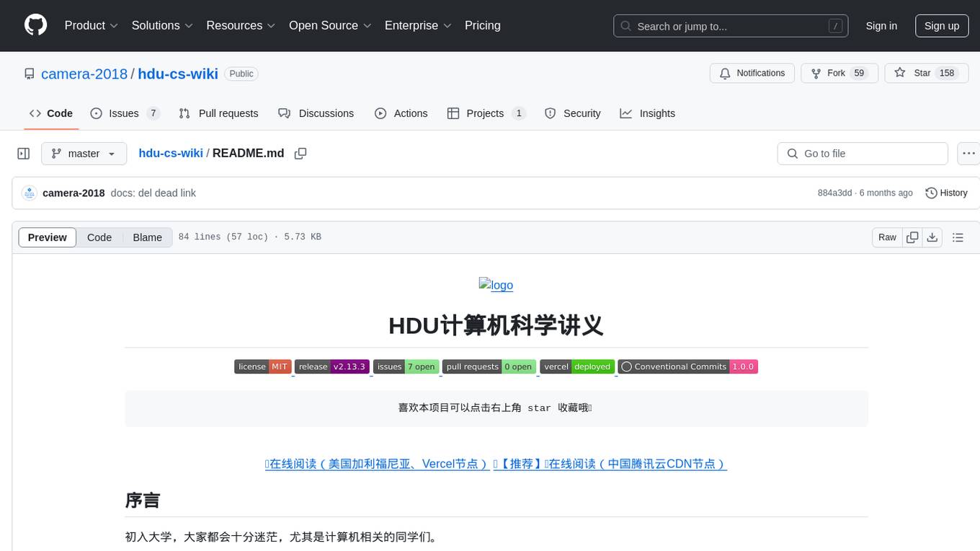Open commit History
The image size is (980, 551).
coord(946,193)
